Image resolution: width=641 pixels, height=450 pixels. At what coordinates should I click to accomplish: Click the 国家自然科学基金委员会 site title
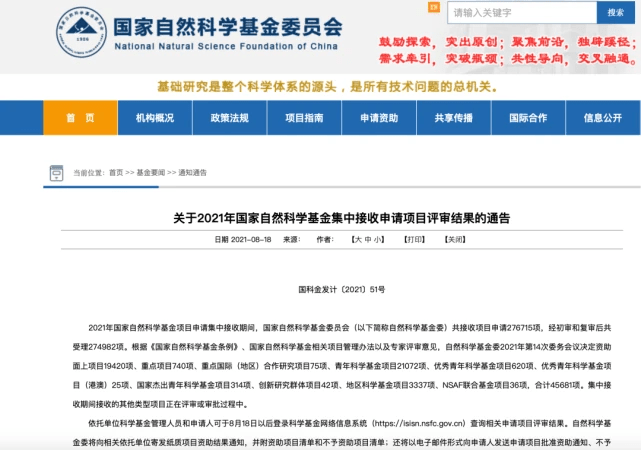(228, 26)
